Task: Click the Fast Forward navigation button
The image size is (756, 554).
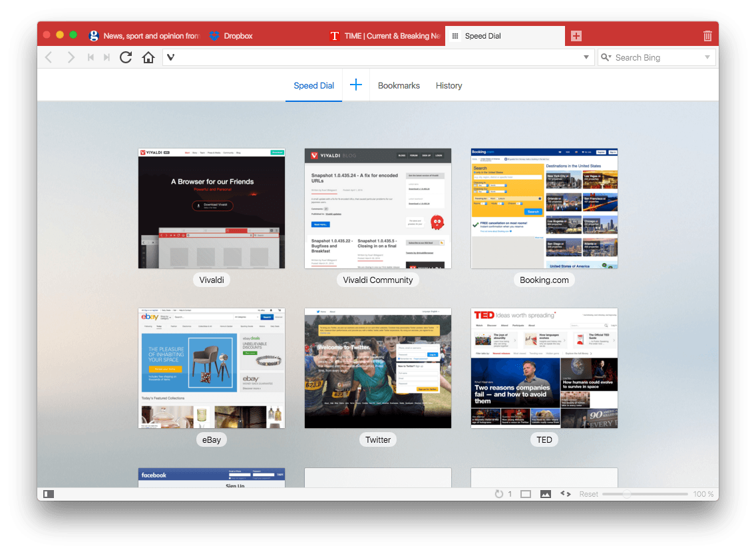Action: coord(106,57)
